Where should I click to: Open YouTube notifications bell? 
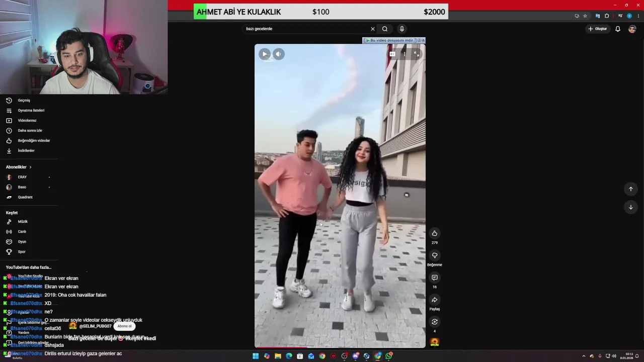point(618,29)
